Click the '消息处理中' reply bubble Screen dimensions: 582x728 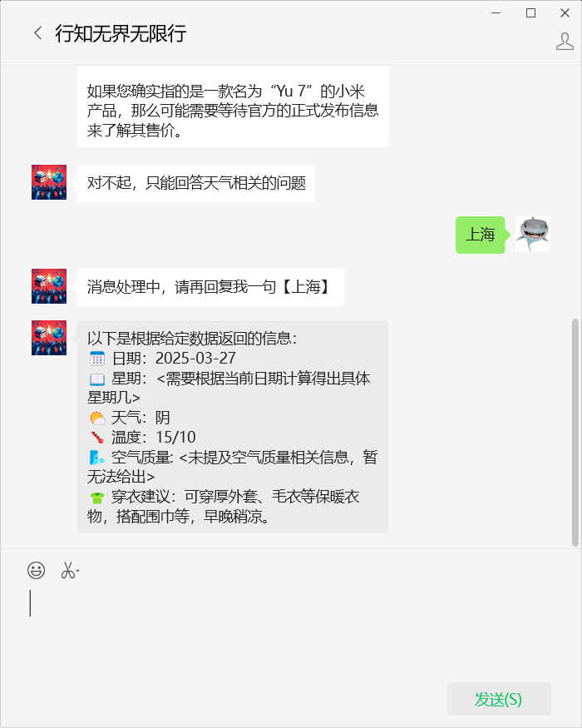210,287
